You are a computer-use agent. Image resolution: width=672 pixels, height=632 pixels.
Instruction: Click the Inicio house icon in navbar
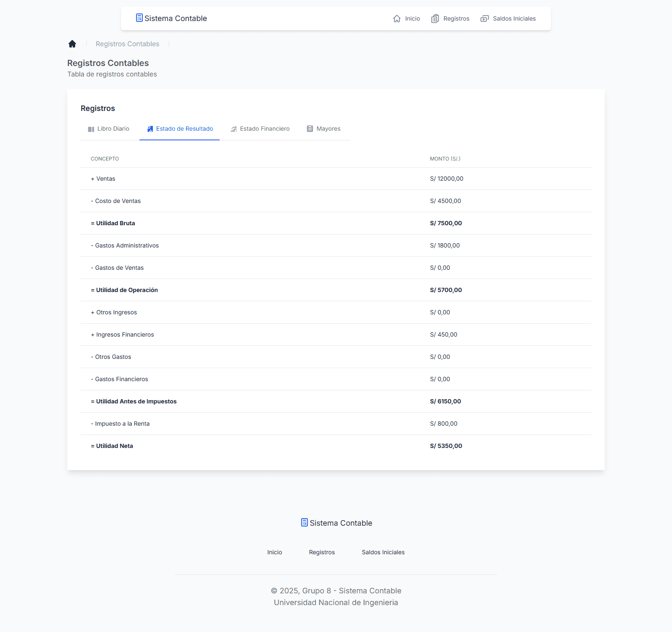tap(397, 18)
